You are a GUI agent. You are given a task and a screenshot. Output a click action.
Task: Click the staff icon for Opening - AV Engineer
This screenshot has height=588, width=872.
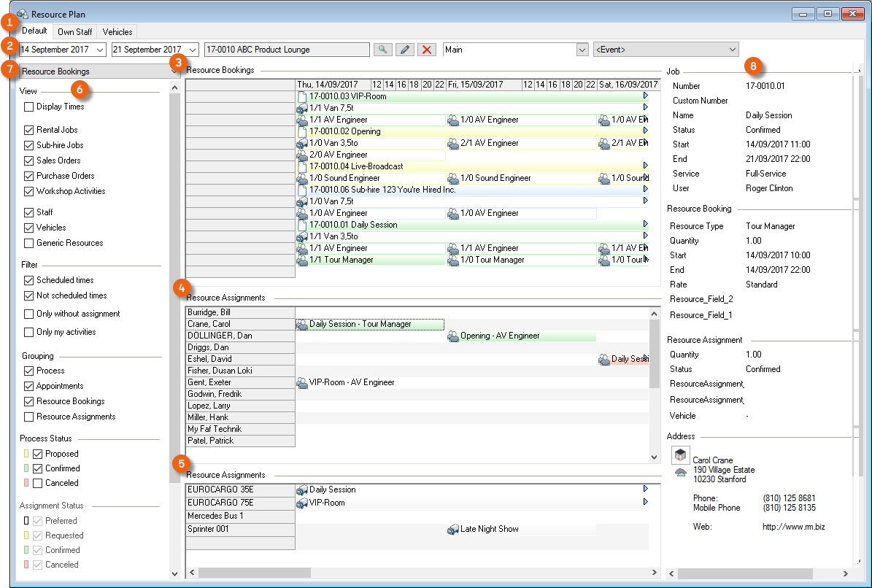(x=452, y=336)
